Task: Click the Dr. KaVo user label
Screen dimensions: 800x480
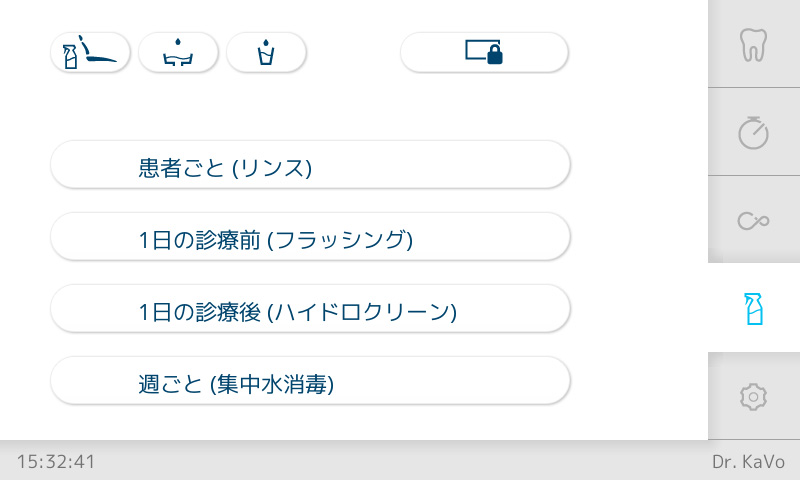Action: pyautogui.click(x=749, y=461)
